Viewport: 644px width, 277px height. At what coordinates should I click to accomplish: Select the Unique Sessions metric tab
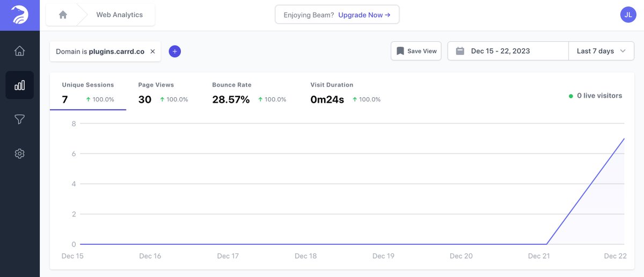pyautogui.click(x=88, y=93)
